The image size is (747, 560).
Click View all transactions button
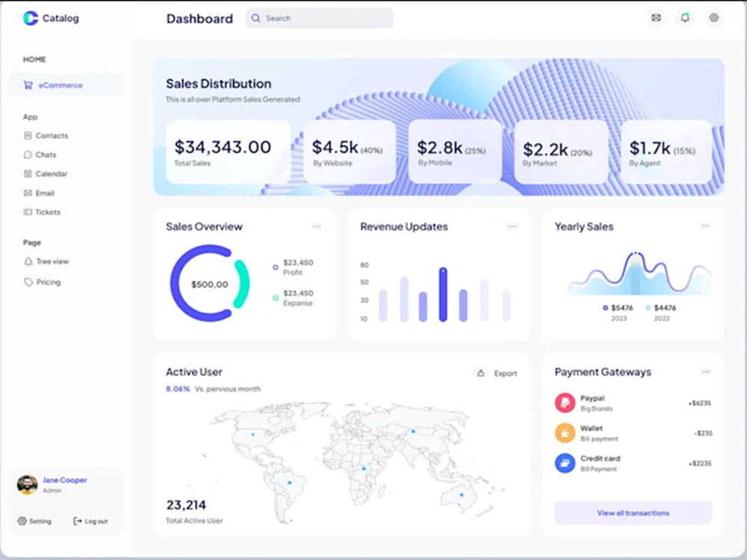633,513
